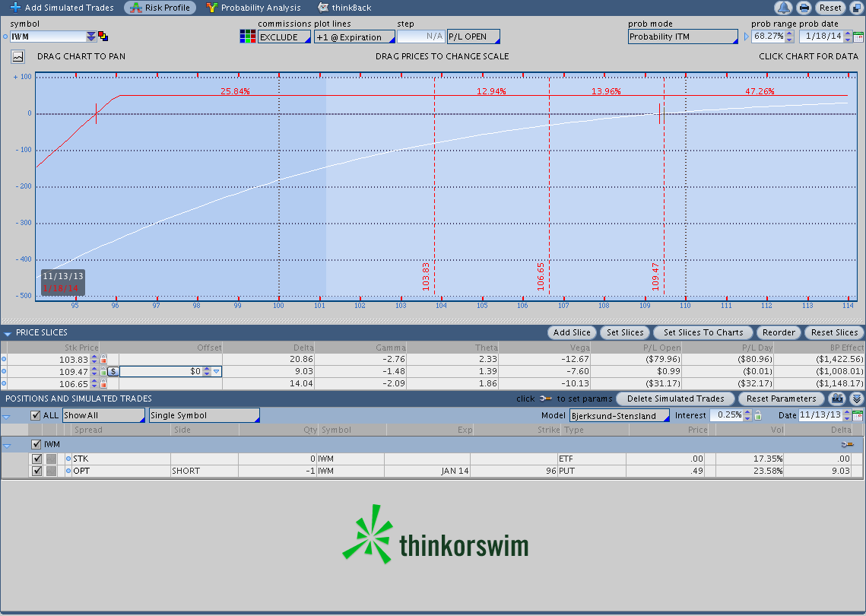
Task: Open the commissions EXCLUDE dropdown
Action: click(284, 37)
